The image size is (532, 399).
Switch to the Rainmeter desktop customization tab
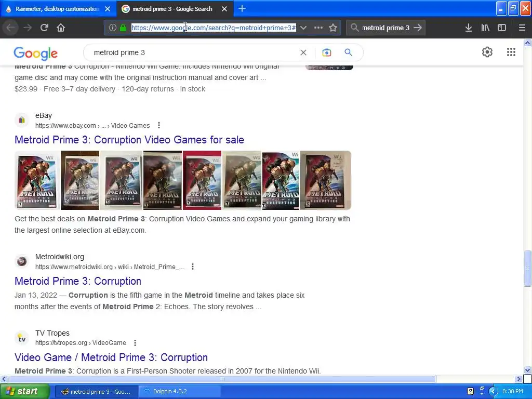click(58, 9)
